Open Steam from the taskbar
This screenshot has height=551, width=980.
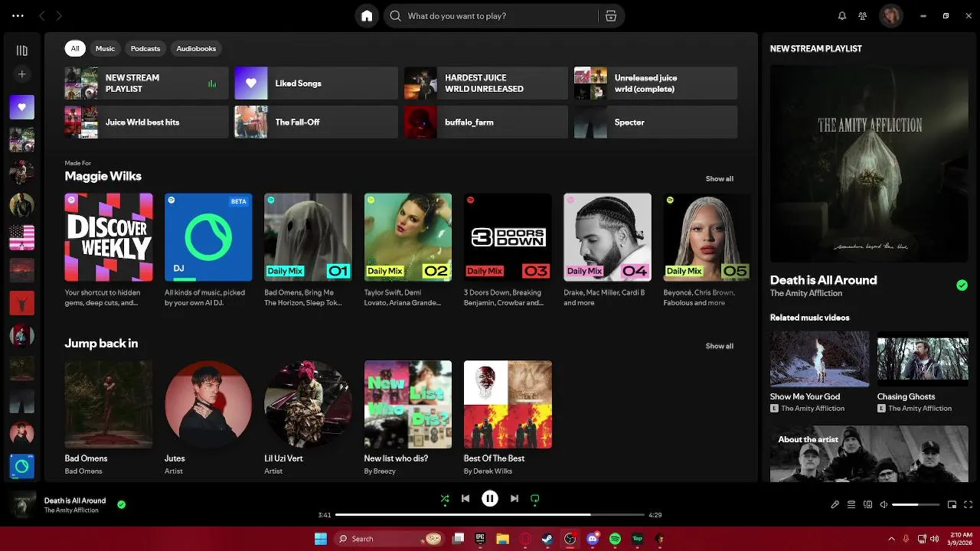[547, 539]
